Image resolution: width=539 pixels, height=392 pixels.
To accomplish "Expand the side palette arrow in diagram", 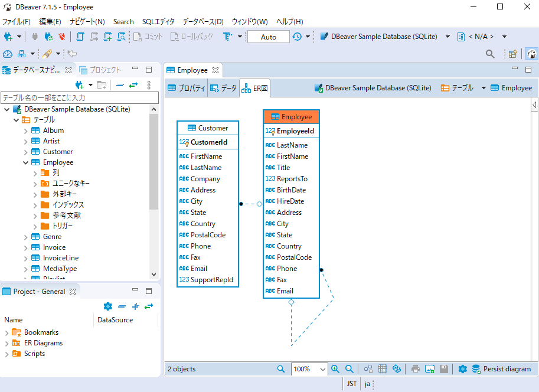I will point(534,104).
